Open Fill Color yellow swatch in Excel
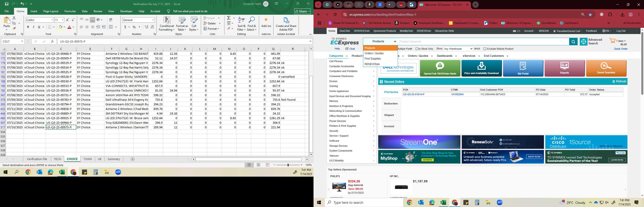This screenshot has width=644, height=207. coord(60,27)
